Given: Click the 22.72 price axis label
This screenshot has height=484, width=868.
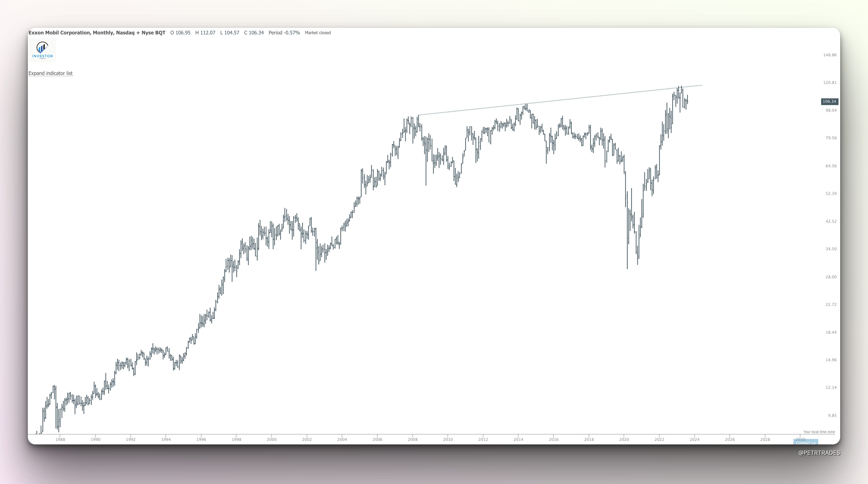Looking at the screenshot, I should (x=831, y=304).
